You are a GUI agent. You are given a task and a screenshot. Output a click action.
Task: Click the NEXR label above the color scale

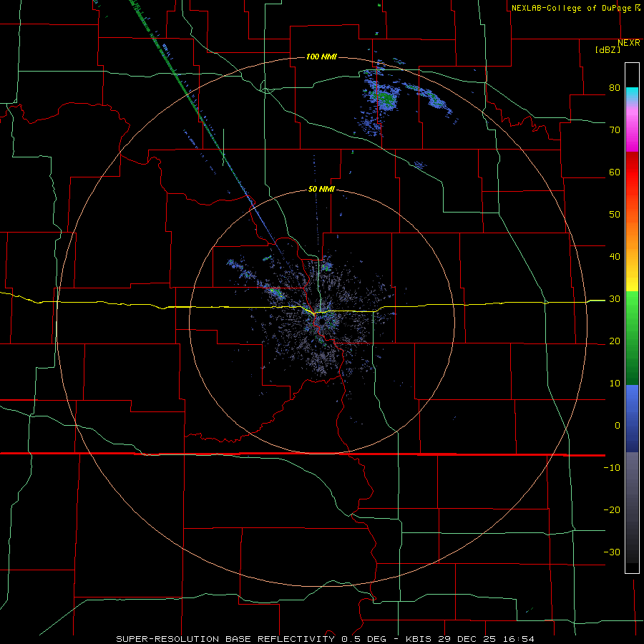629,43
